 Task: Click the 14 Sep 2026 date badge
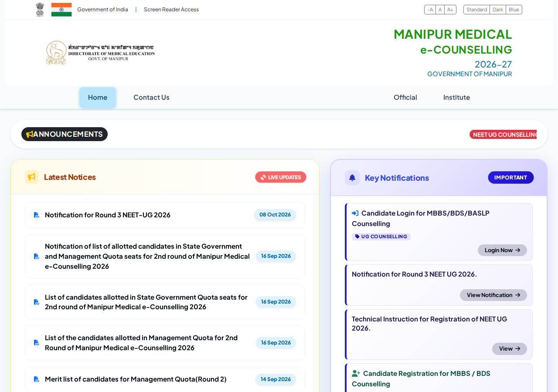(x=276, y=379)
